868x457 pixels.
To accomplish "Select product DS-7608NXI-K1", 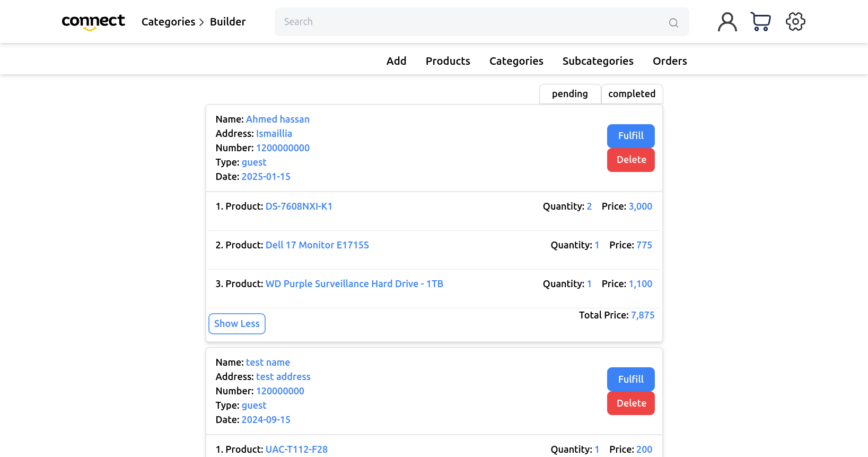I will pyautogui.click(x=299, y=206).
